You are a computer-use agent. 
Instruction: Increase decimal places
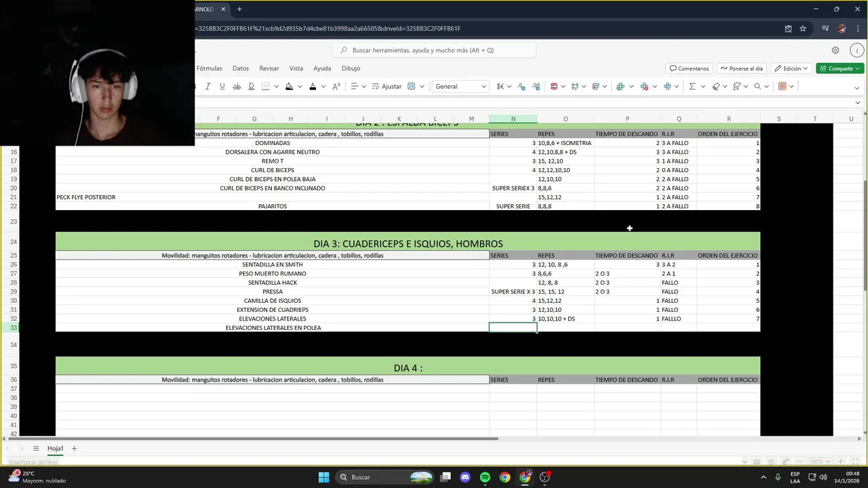tap(536, 87)
